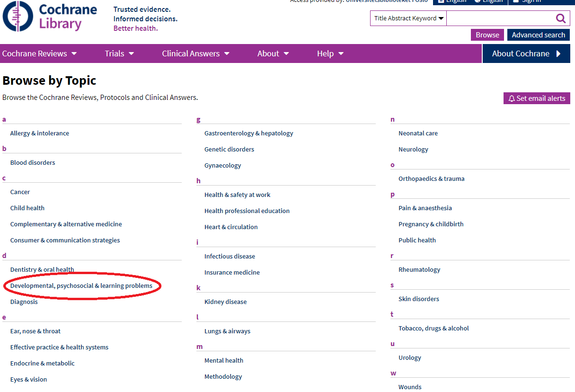Expand the Trials menu

[119, 53]
